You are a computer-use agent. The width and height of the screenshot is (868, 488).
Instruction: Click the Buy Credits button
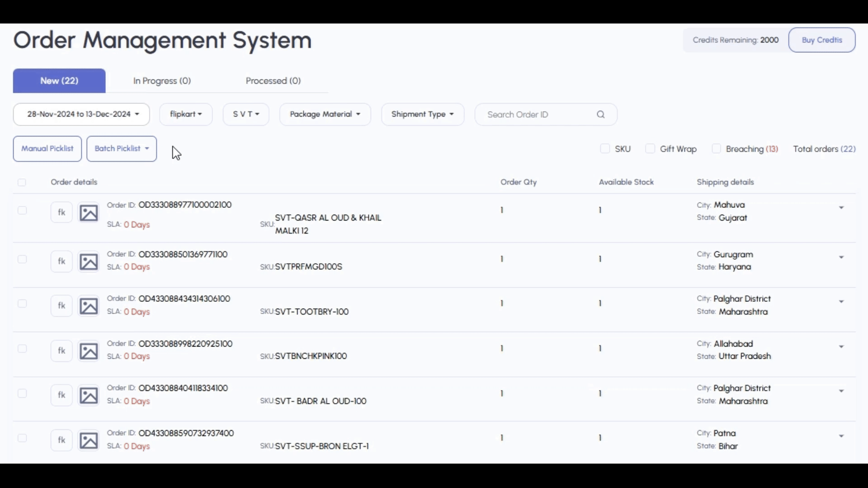(822, 40)
